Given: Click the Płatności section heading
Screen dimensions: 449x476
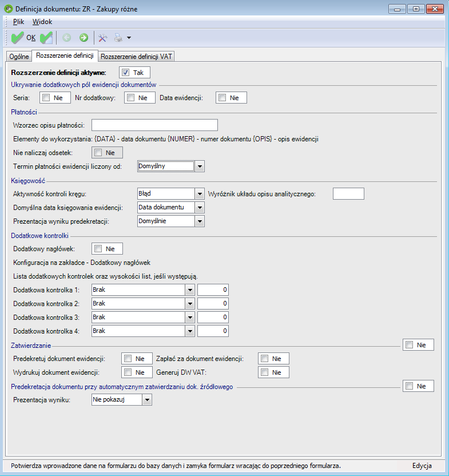Looking at the screenshot, I should click(24, 112).
